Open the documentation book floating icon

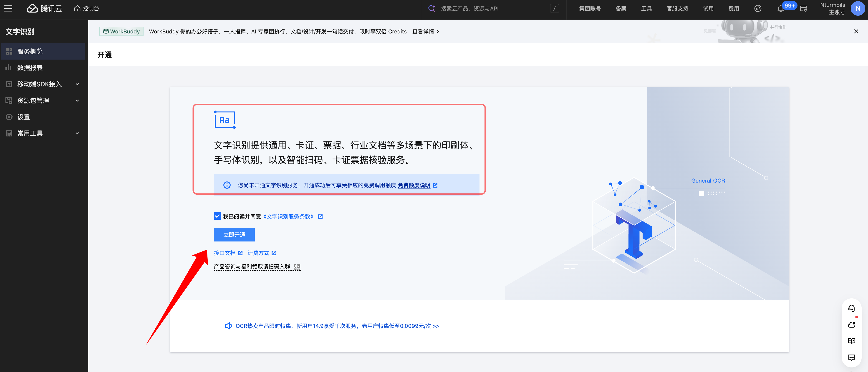point(851,341)
